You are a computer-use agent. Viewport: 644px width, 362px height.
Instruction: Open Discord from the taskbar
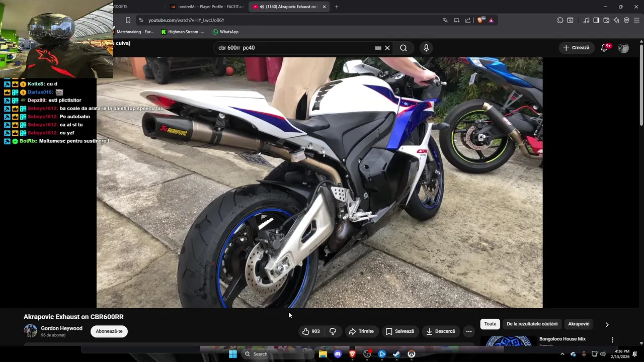coord(338,354)
